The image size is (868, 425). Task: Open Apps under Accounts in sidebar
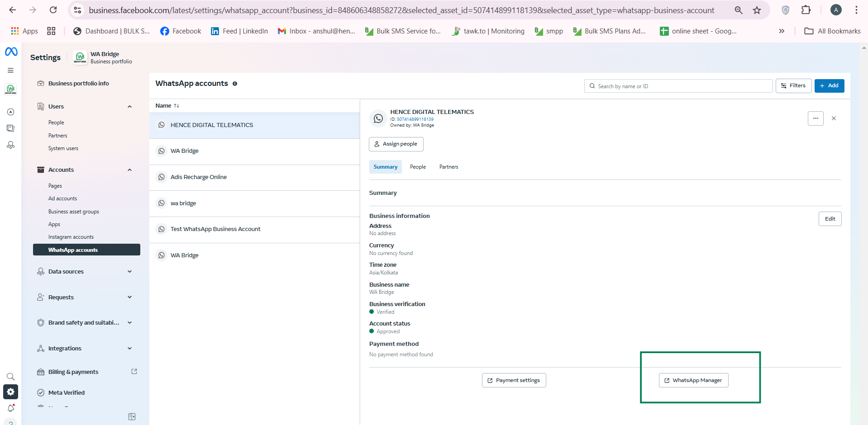click(54, 224)
